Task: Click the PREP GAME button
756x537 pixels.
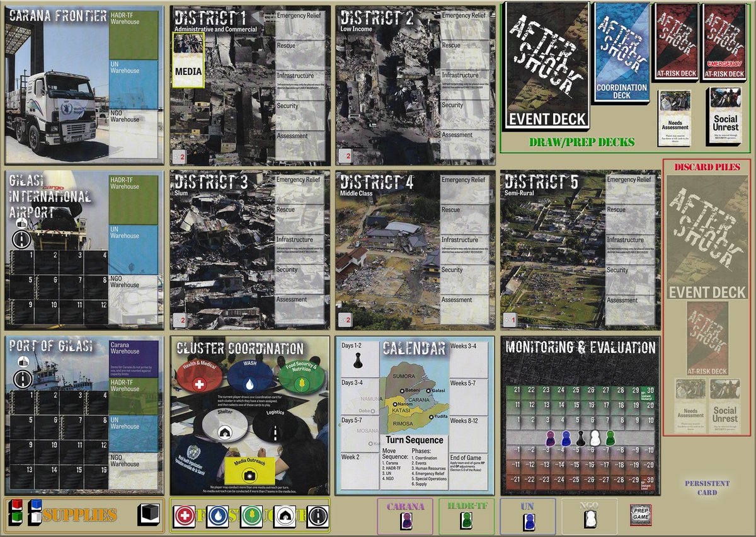Action: pyautogui.click(x=641, y=514)
